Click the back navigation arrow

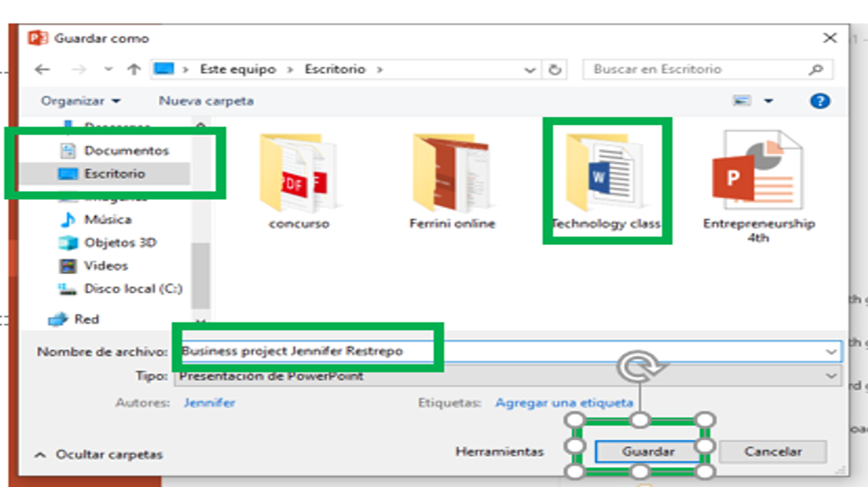(x=42, y=69)
